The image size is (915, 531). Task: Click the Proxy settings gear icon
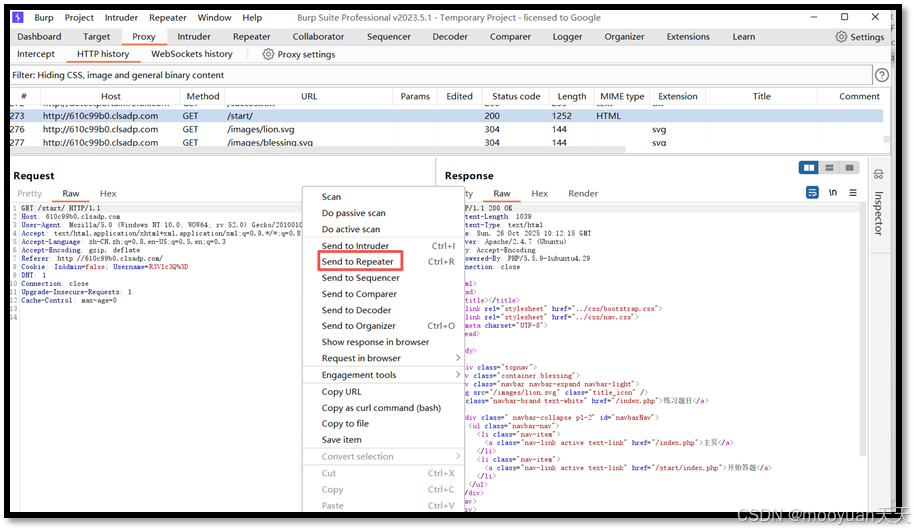click(x=268, y=54)
